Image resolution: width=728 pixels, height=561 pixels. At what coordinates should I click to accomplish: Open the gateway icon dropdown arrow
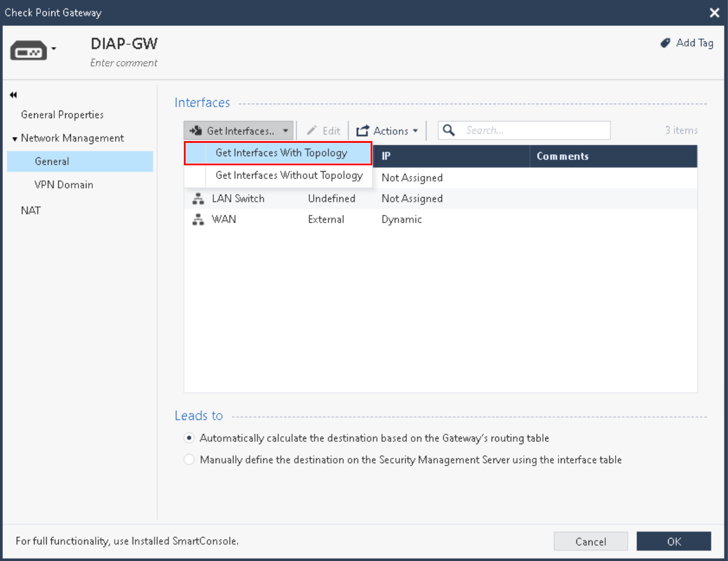pyautogui.click(x=54, y=49)
